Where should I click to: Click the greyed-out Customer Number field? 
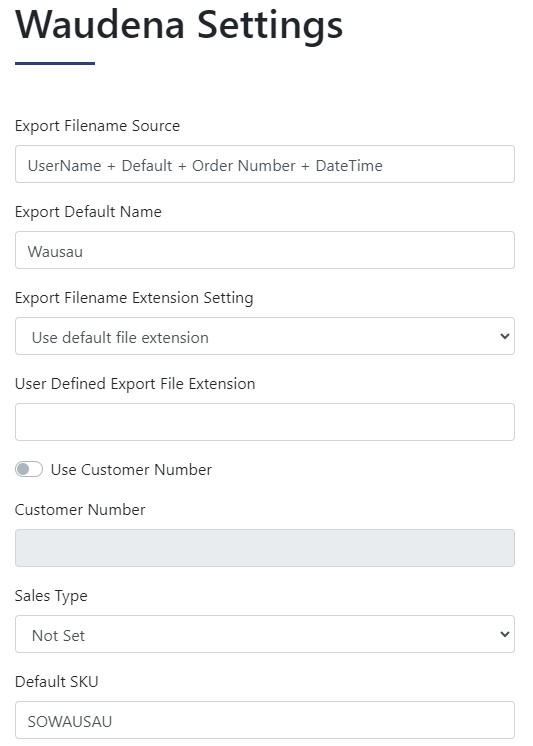coord(265,548)
